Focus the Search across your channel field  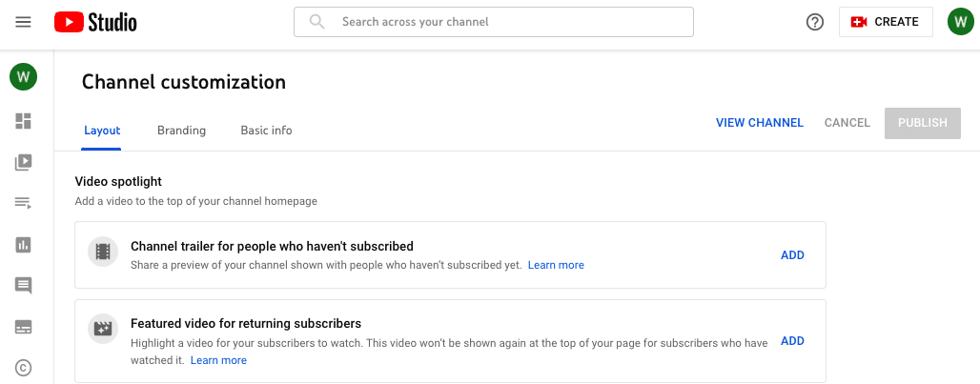[494, 22]
